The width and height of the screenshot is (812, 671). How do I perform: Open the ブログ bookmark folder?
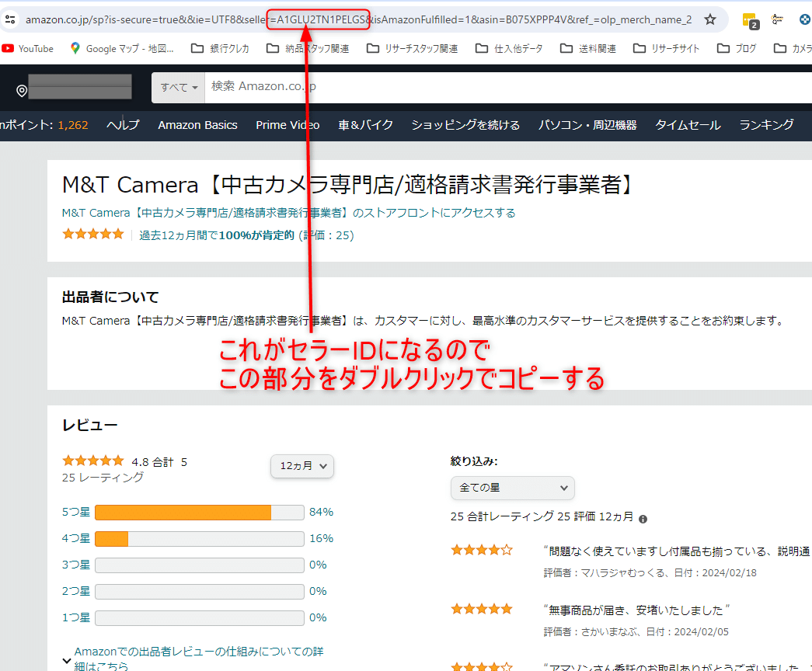click(737, 49)
